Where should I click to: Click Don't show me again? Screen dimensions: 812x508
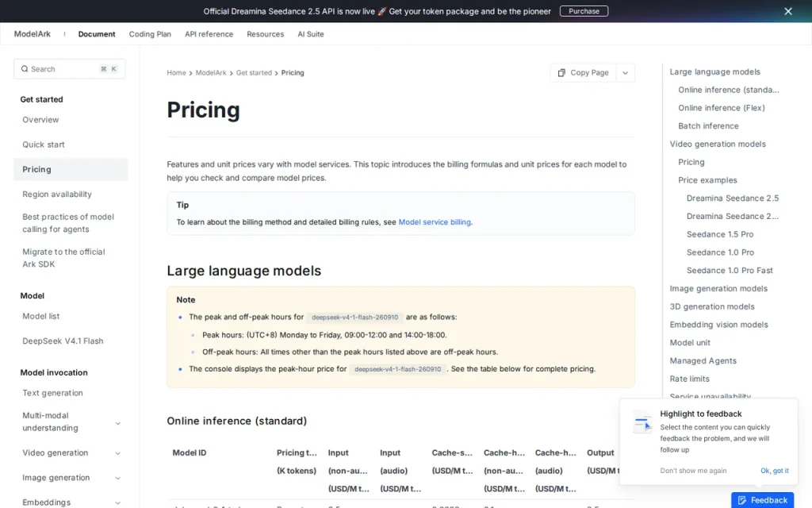[693, 471]
